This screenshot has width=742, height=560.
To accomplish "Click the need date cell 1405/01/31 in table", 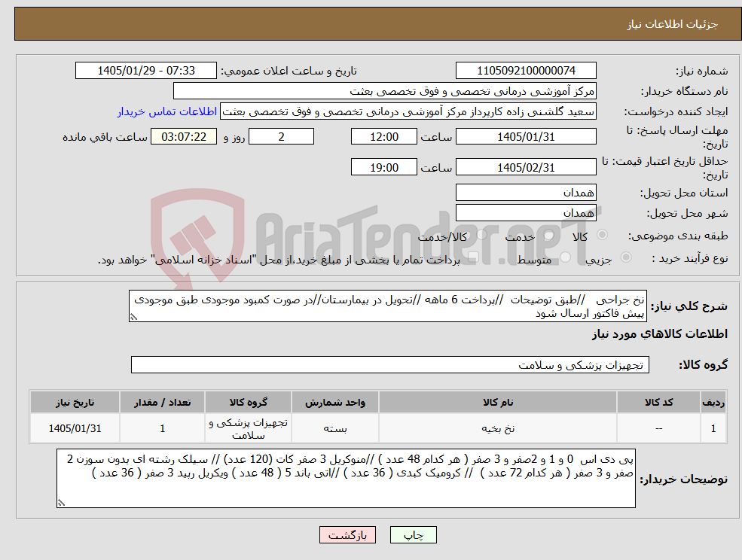I will coord(75,428).
